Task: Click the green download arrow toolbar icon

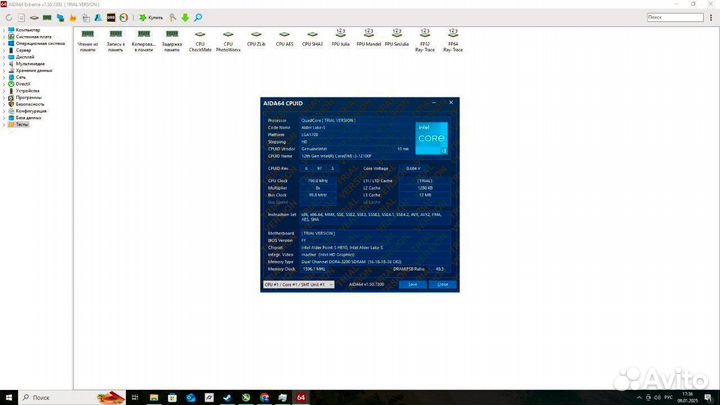Action: (x=185, y=17)
